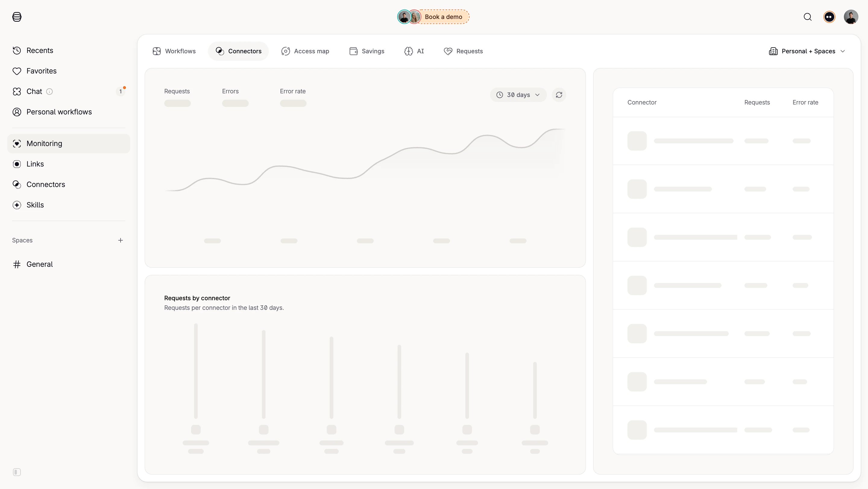This screenshot has width=868, height=489.
Task: Click the Spaces section label
Action: pyautogui.click(x=22, y=240)
